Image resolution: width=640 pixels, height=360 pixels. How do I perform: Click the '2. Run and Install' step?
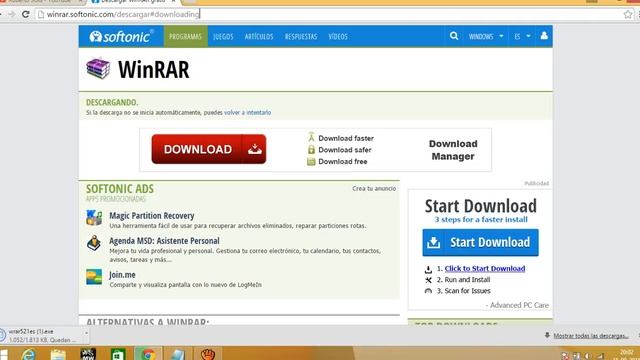coord(463,280)
